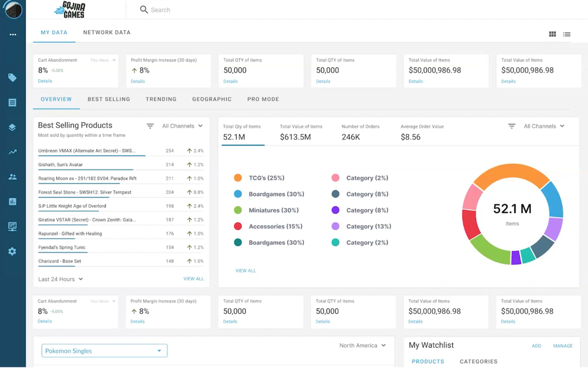Select the Total Value of Items $613.5M metric
This screenshot has height=368, width=588.
(301, 132)
